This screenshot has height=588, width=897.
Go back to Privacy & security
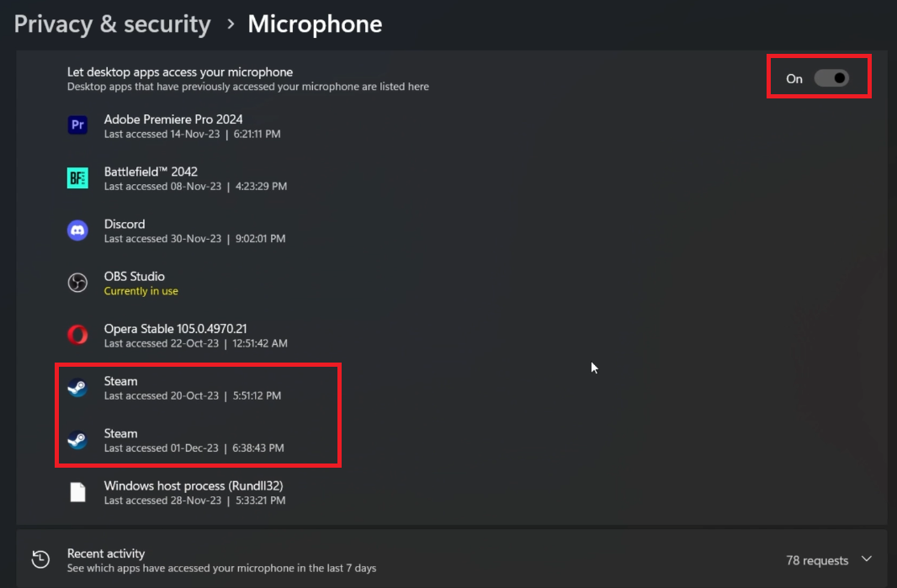pyautogui.click(x=112, y=24)
